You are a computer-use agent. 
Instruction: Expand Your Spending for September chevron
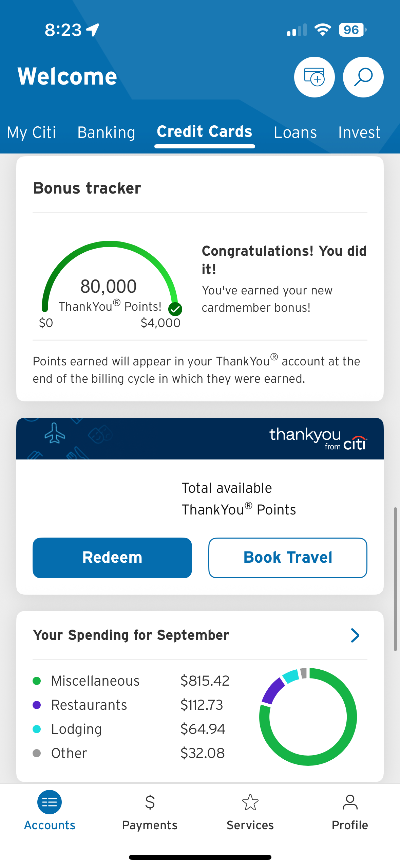[355, 635]
